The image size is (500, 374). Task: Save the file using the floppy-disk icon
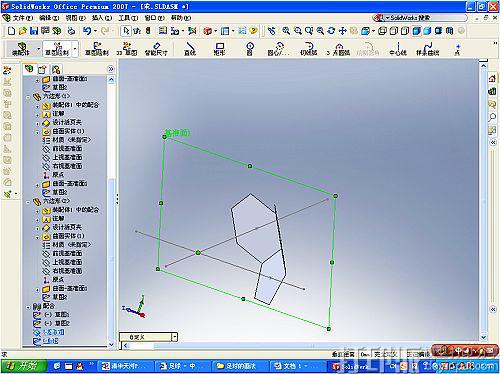click(x=34, y=31)
